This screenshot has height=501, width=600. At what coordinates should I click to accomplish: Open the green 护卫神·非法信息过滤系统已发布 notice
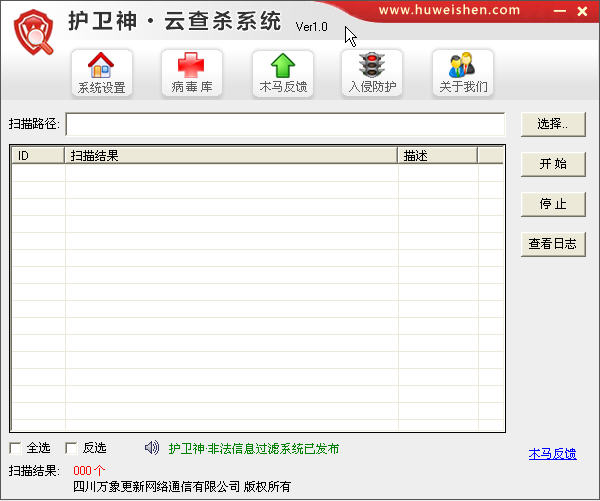[254, 448]
